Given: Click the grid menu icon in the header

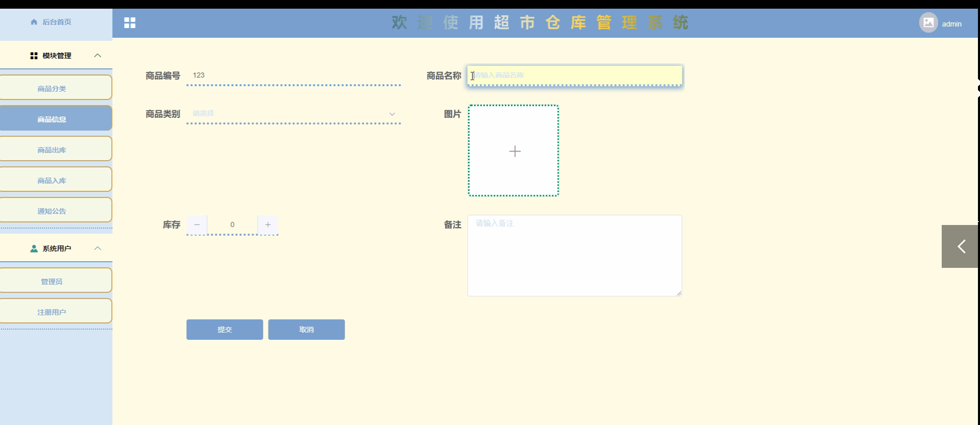Looking at the screenshot, I should point(130,23).
